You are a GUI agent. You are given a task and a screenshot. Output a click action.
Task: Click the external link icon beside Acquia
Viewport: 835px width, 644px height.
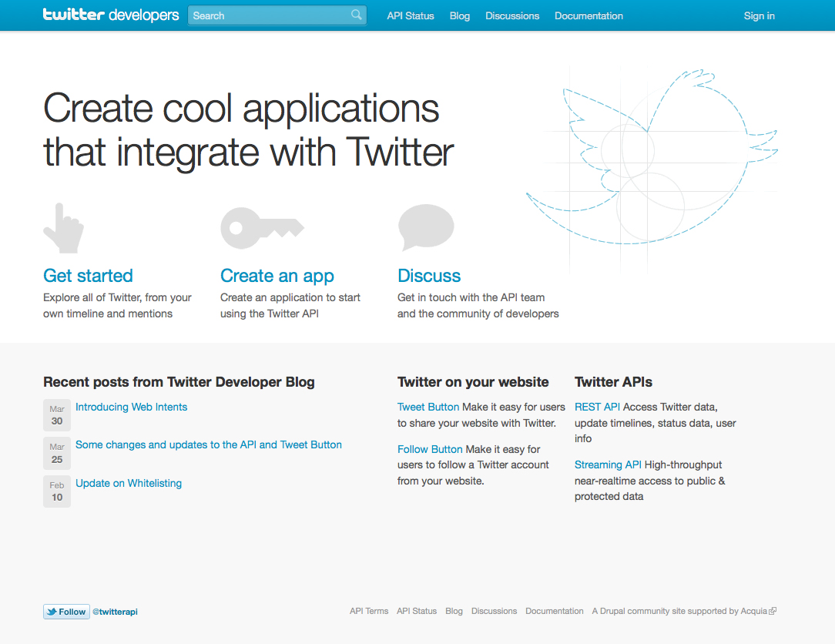click(x=773, y=610)
